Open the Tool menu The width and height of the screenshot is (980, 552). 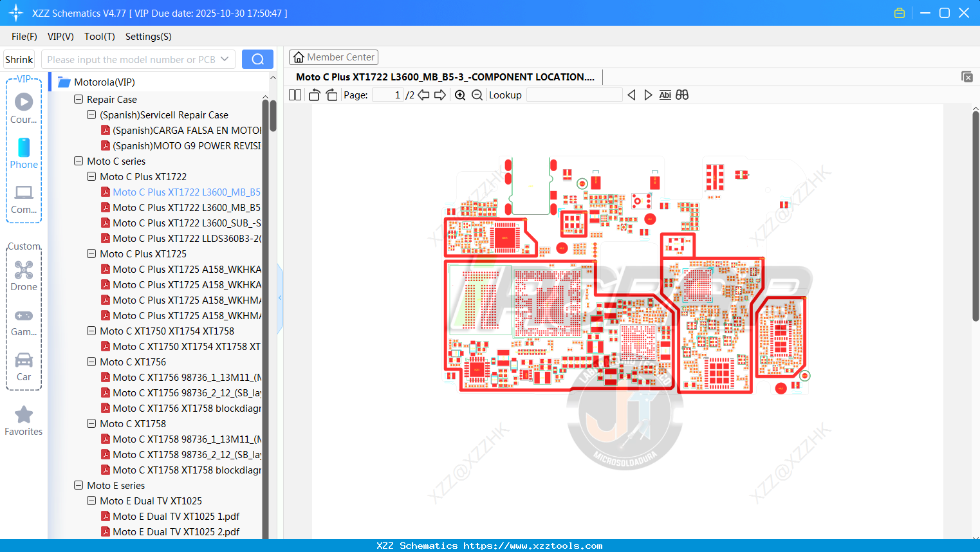click(99, 37)
